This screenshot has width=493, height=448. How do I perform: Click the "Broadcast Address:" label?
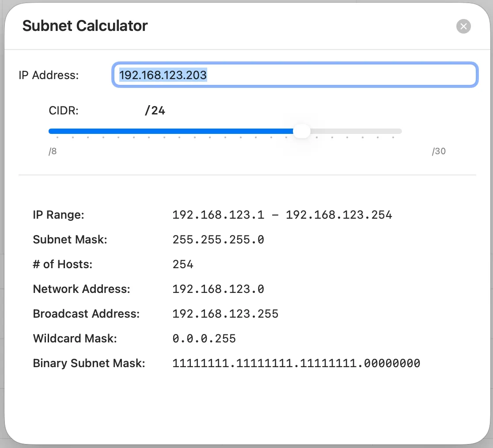[x=86, y=314]
